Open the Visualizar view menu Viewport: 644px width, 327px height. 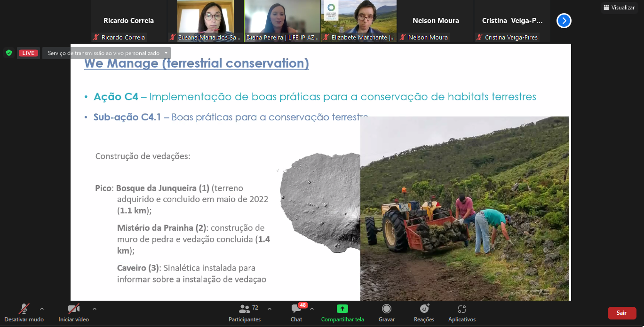(619, 8)
